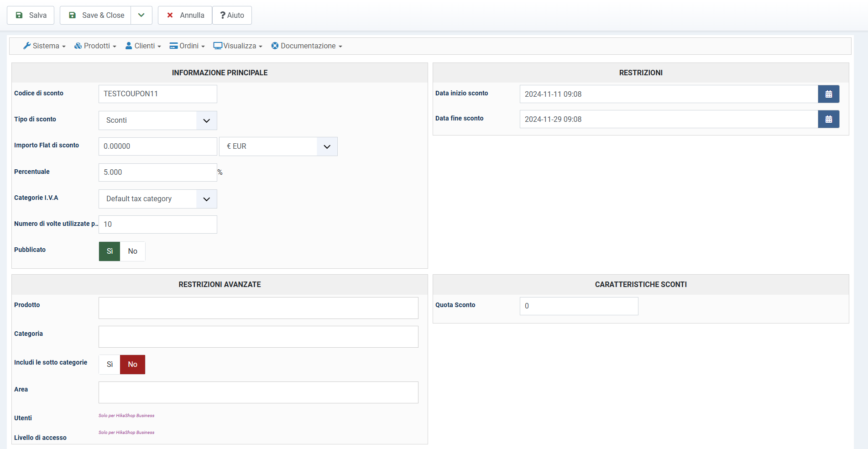Click the Percentuale input field
Screen dimensions: 868x449
(x=157, y=172)
